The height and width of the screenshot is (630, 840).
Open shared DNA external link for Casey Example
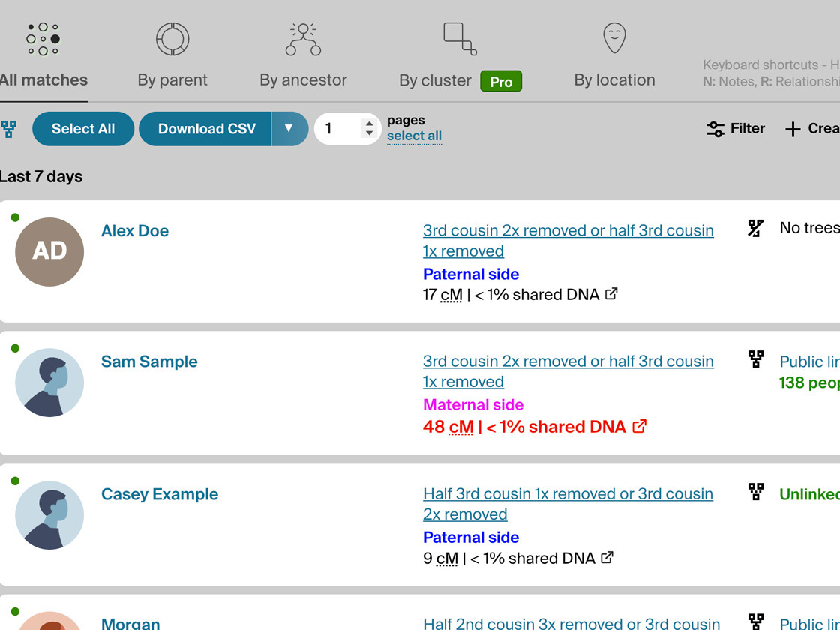tap(607, 558)
